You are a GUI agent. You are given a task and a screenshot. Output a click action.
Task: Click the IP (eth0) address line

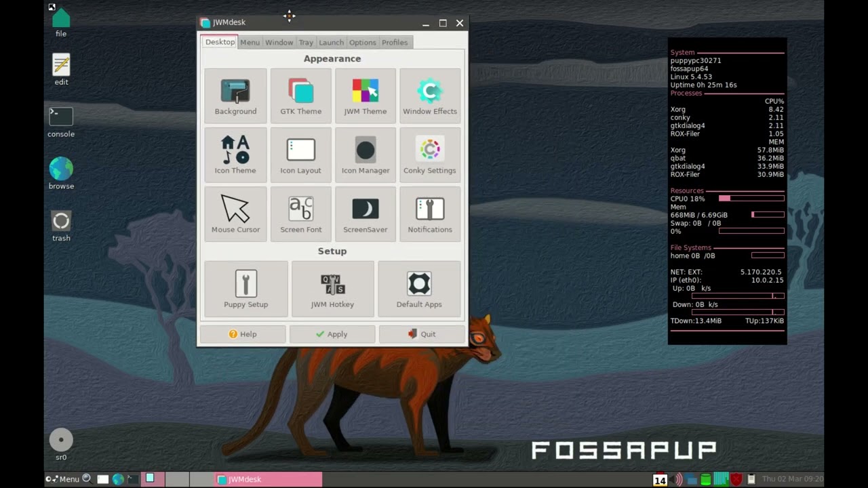coord(727,280)
